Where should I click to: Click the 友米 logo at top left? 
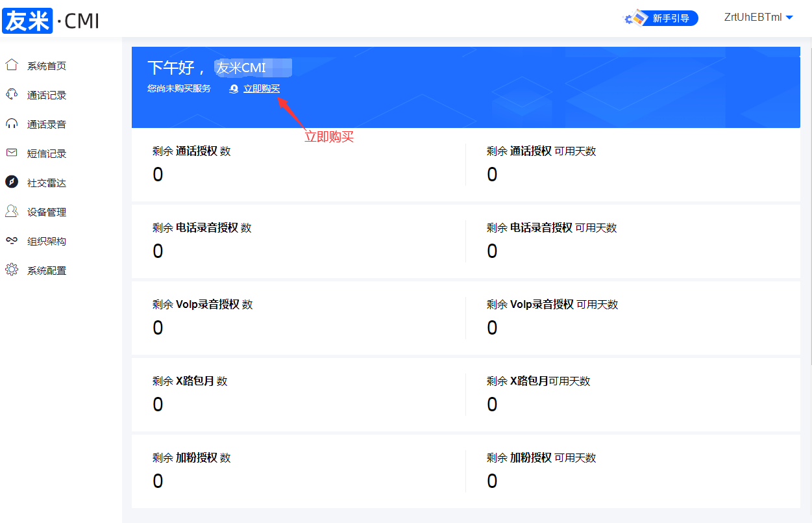[27, 20]
